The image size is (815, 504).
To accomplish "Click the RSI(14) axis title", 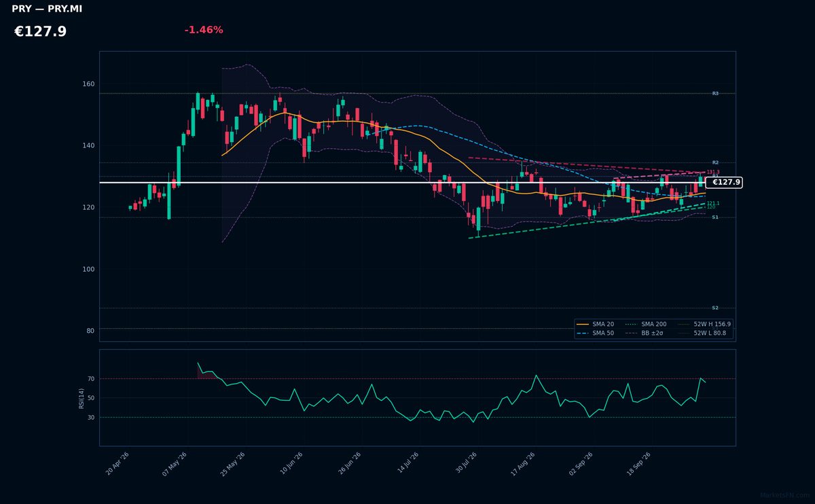I will coord(81,398).
